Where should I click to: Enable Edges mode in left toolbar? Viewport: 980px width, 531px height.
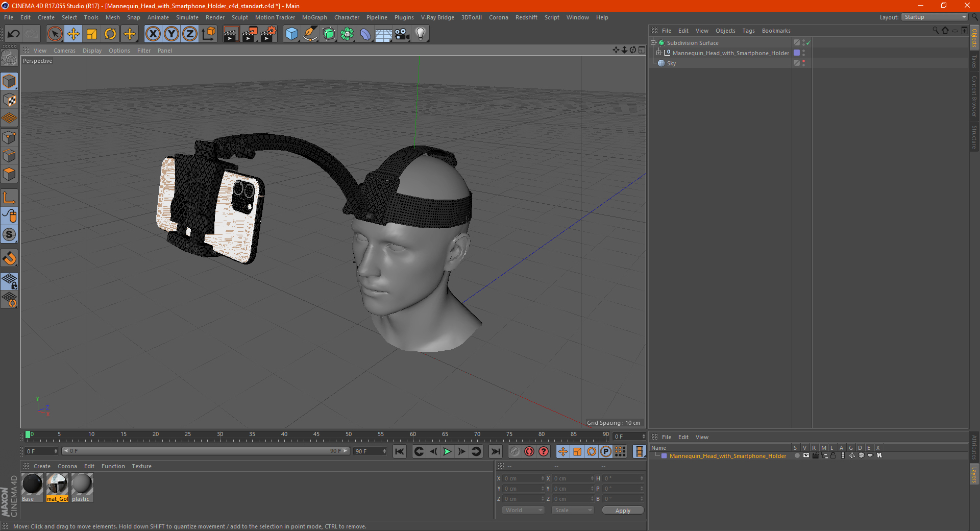[x=9, y=156]
